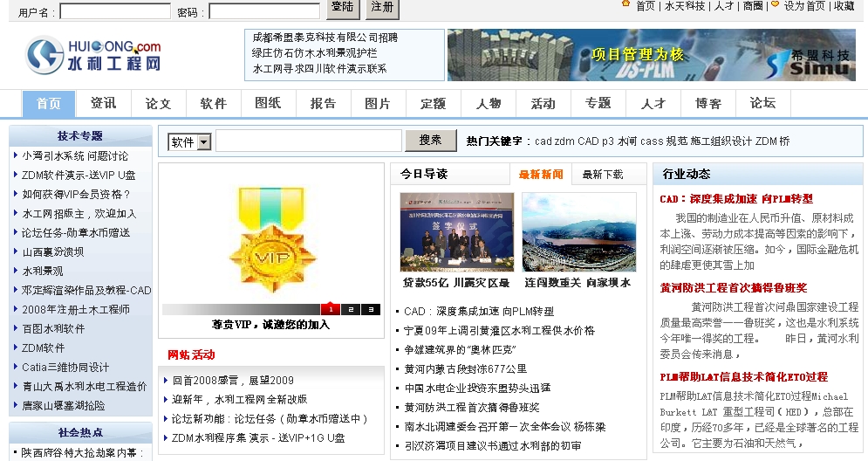Screen dimensions: 868x461
Task: Switch to the 最新新闻 tab
Action: pos(541,175)
